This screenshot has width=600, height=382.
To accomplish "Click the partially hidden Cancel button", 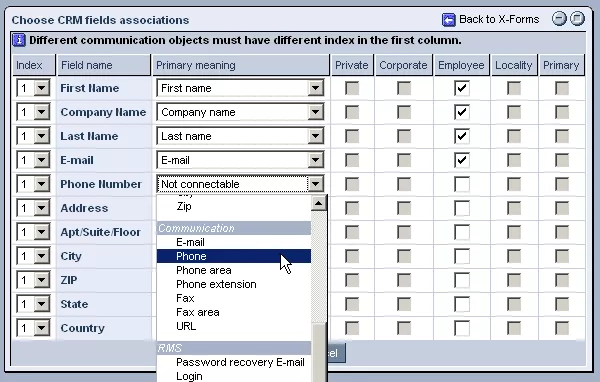I will [x=337, y=353].
